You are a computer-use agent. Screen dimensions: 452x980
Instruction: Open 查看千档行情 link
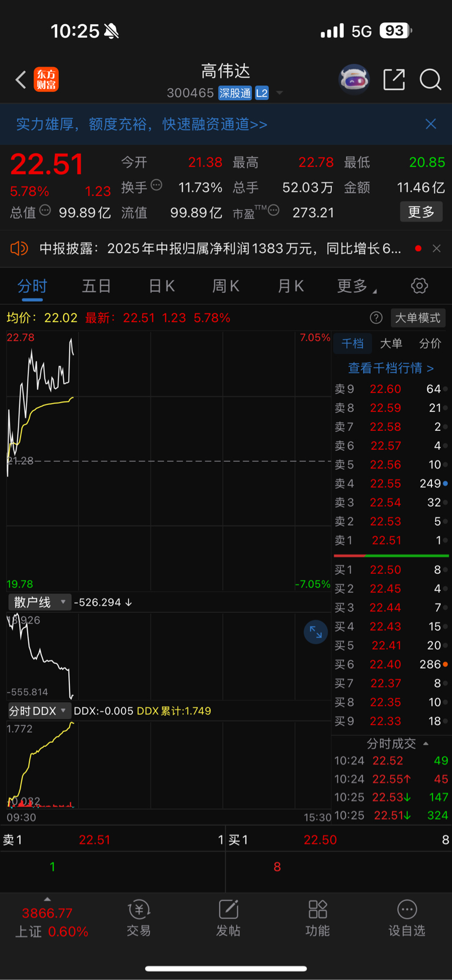point(391,368)
